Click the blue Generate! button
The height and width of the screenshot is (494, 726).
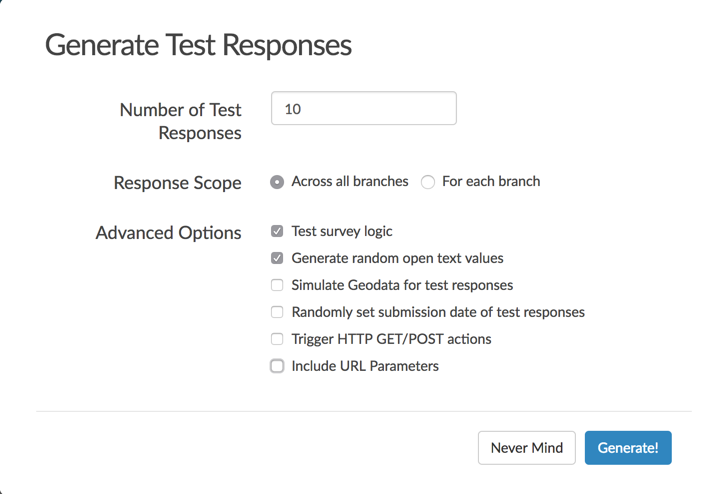click(x=627, y=447)
